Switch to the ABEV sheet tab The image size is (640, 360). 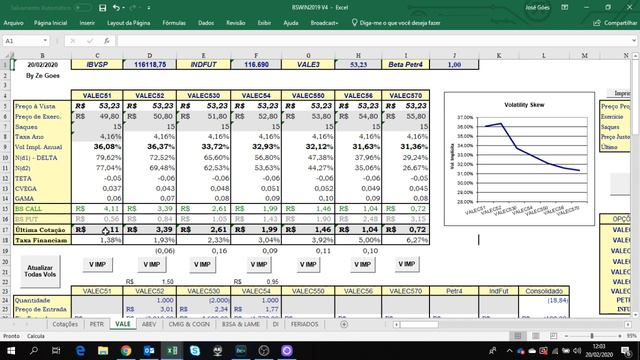tap(149, 324)
